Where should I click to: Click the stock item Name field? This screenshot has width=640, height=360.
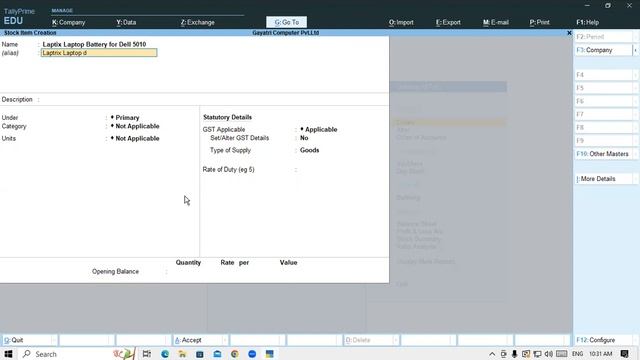coord(94,44)
